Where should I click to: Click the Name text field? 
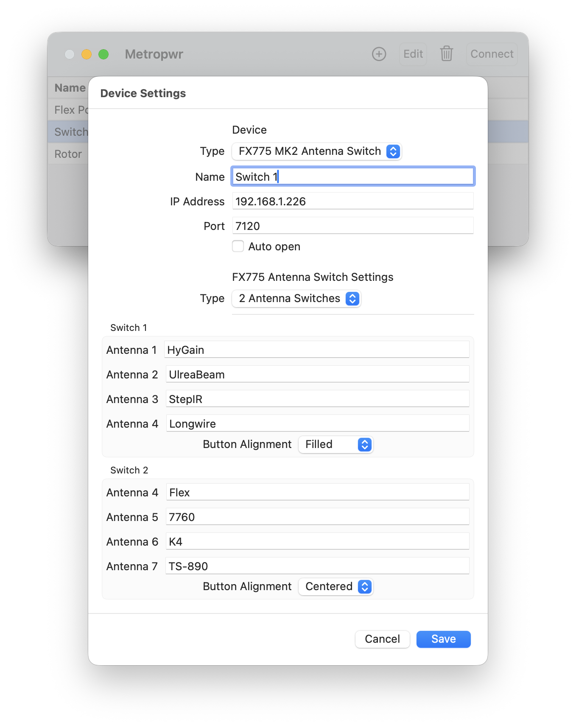click(x=353, y=176)
